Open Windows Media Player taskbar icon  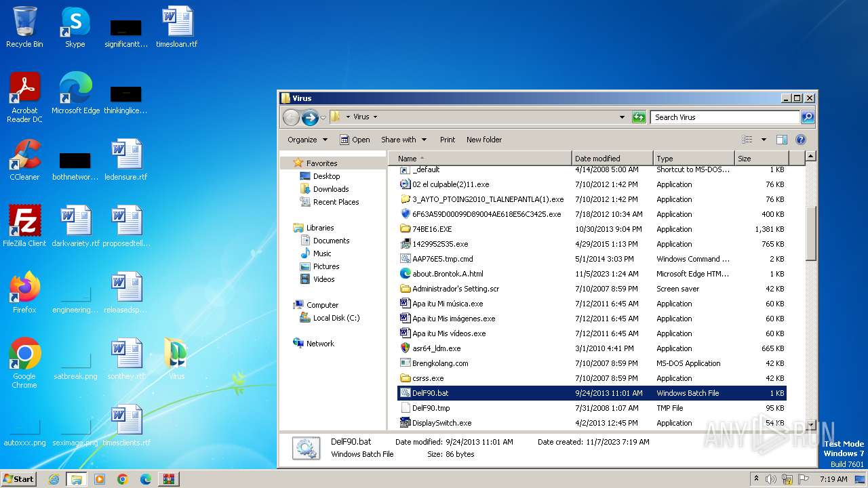click(100, 479)
